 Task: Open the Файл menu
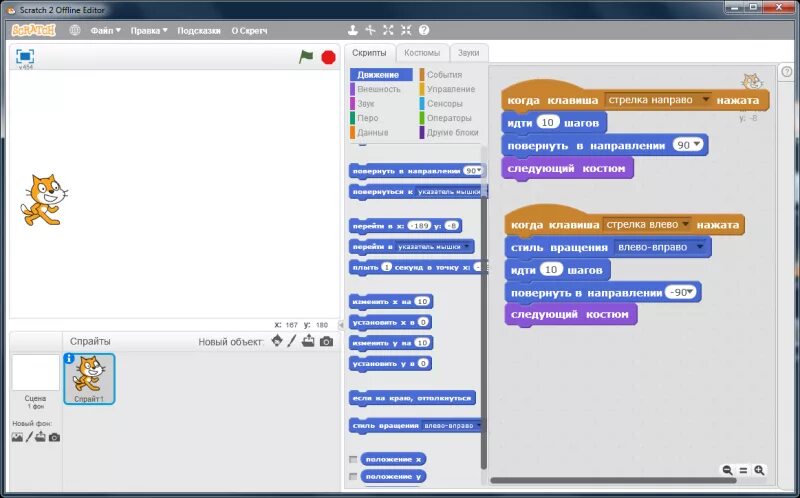pos(106,31)
